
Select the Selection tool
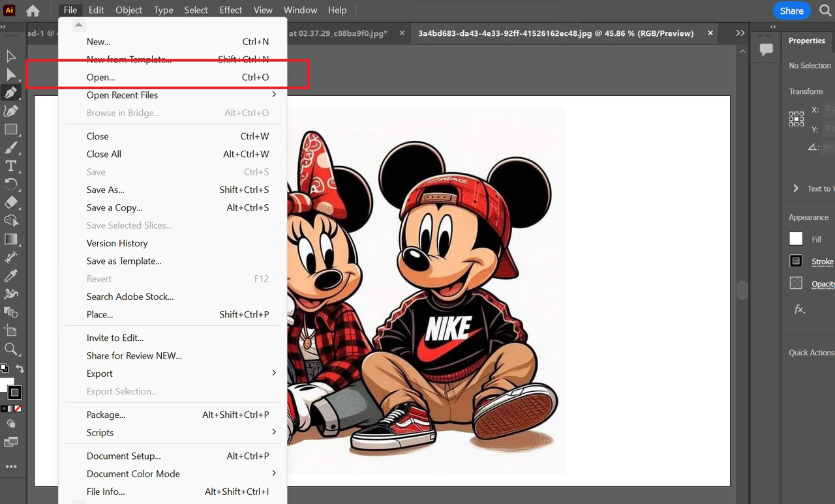[x=10, y=56]
